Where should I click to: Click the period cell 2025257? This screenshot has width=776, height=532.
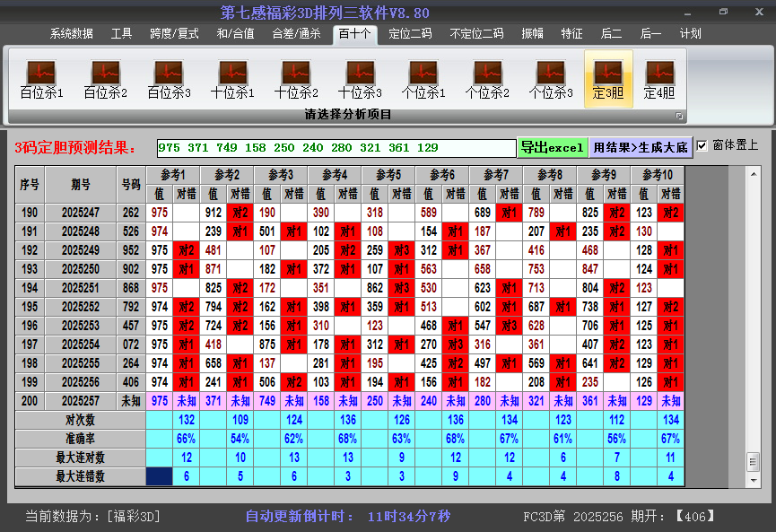pyautogui.click(x=81, y=401)
